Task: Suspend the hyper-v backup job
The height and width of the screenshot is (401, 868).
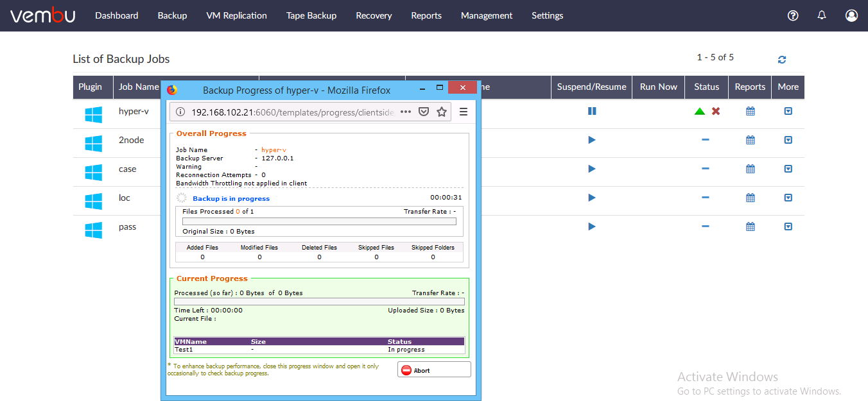Action: (592, 111)
